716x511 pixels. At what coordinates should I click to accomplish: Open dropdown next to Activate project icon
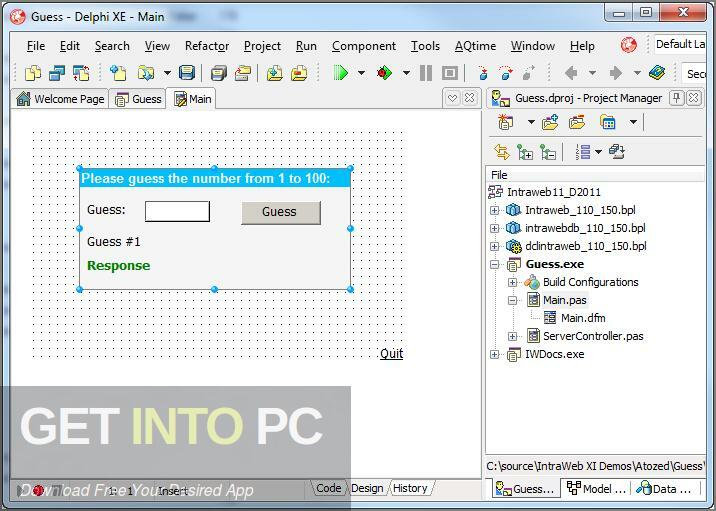(x=531, y=122)
